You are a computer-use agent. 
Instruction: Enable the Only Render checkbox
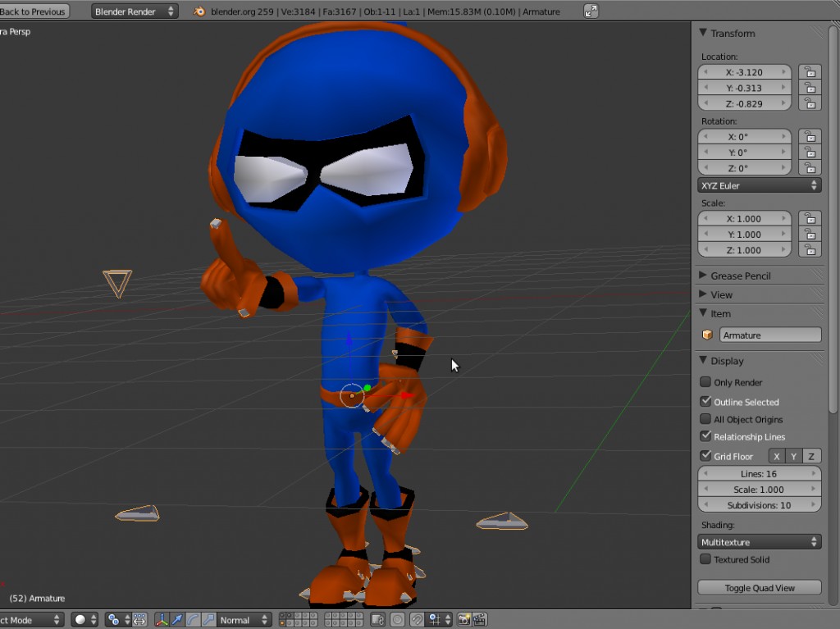[705, 382]
